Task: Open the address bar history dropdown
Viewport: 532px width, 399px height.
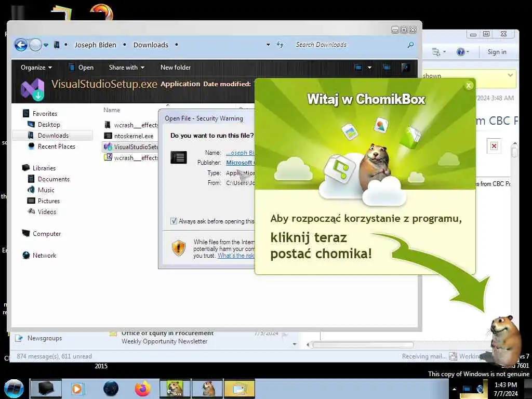Action: [x=268, y=45]
